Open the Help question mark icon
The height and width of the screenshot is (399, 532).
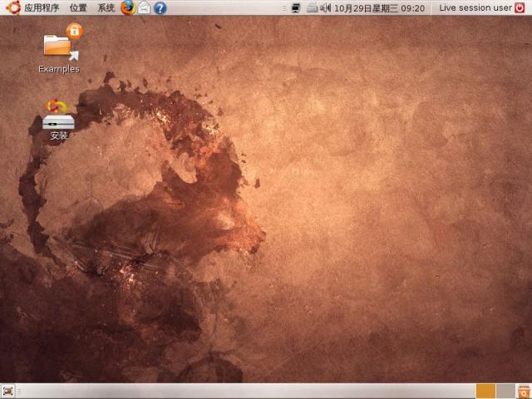[160, 7]
